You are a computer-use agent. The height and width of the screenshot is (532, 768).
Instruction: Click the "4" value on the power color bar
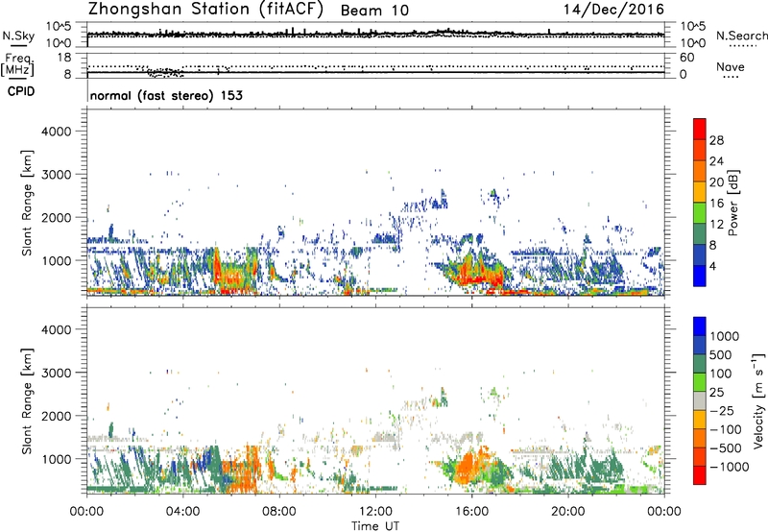point(712,267)
